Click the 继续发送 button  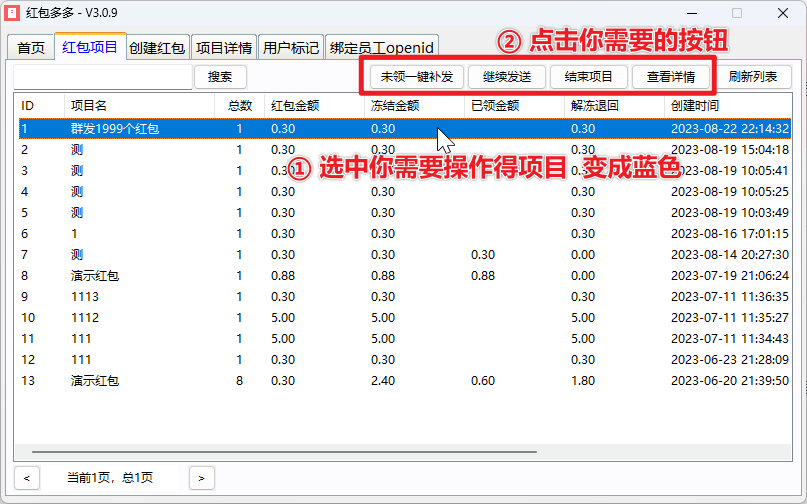point(506,77)
